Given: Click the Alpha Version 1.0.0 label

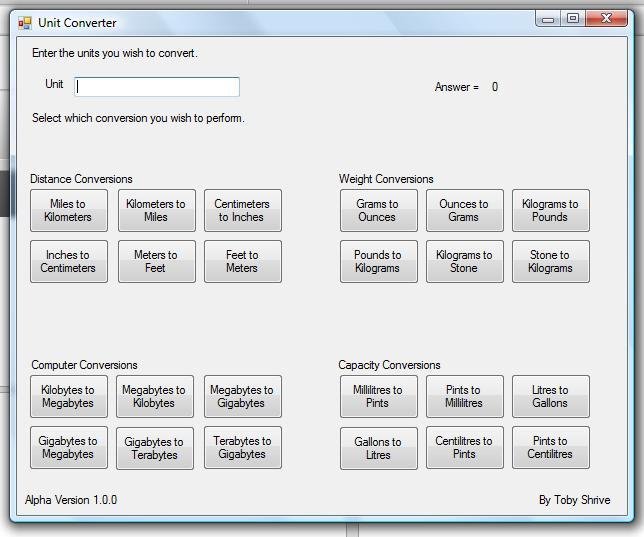Looking at the screenshot, I should [x=71, y=500].
